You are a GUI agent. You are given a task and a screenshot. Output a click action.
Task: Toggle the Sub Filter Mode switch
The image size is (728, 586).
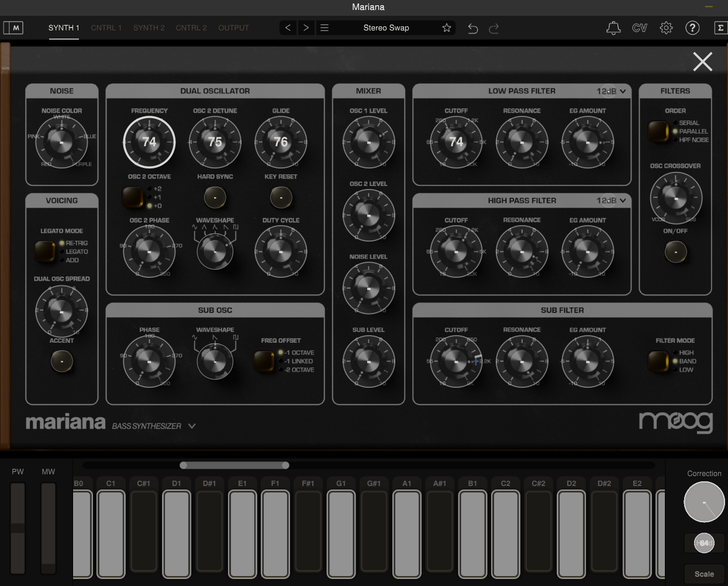(658, 361)
